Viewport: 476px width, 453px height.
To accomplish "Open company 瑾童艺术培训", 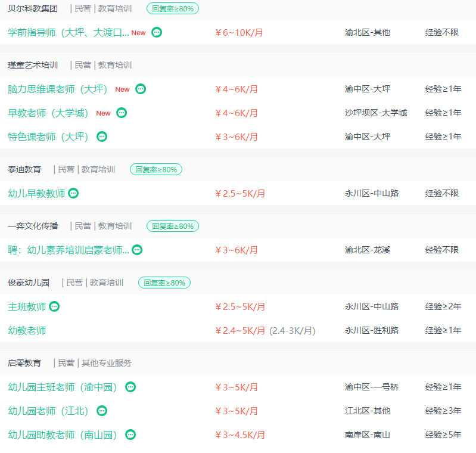I will coord(33,65).
